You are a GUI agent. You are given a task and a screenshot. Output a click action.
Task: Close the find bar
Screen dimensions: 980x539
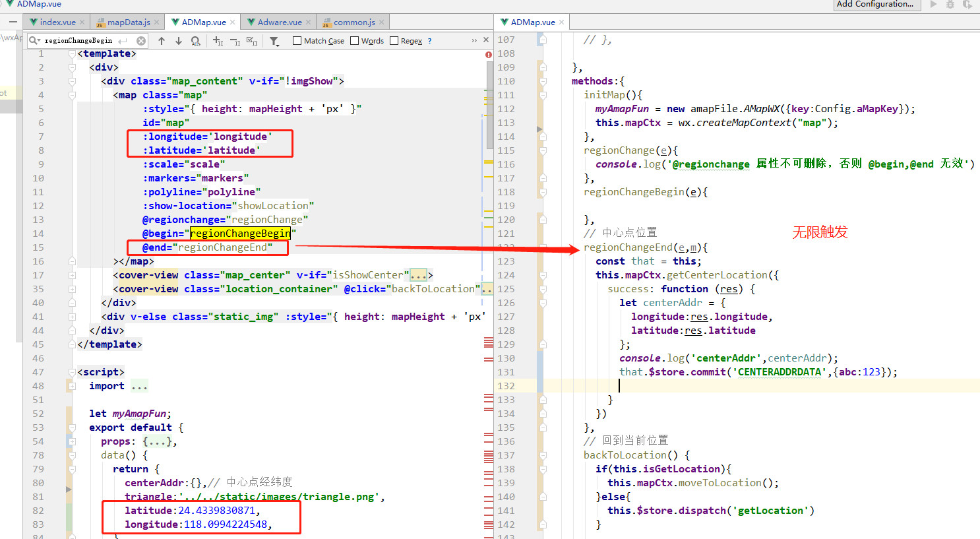tap(486, 40)
